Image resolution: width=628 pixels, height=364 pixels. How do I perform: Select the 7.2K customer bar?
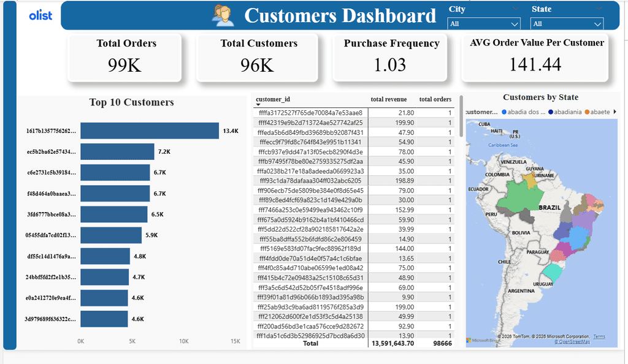[x=117, y=151]
